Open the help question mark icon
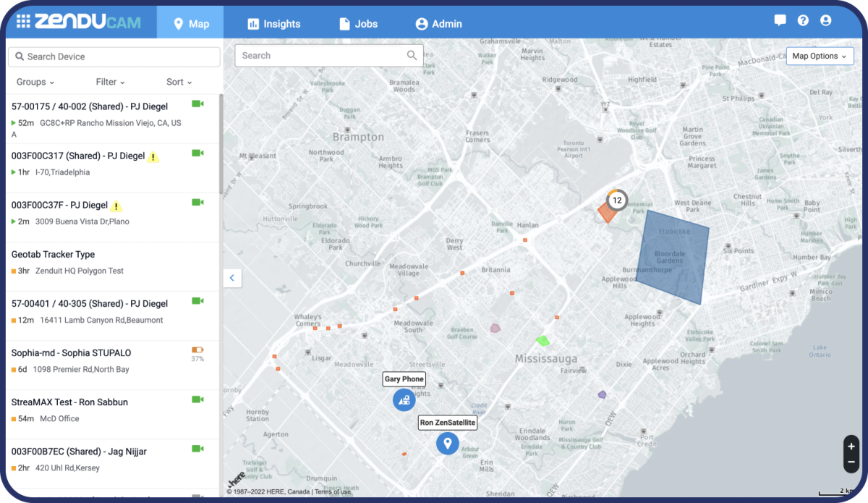The height and width of the screenshot is (503, 868). point(803,21)
